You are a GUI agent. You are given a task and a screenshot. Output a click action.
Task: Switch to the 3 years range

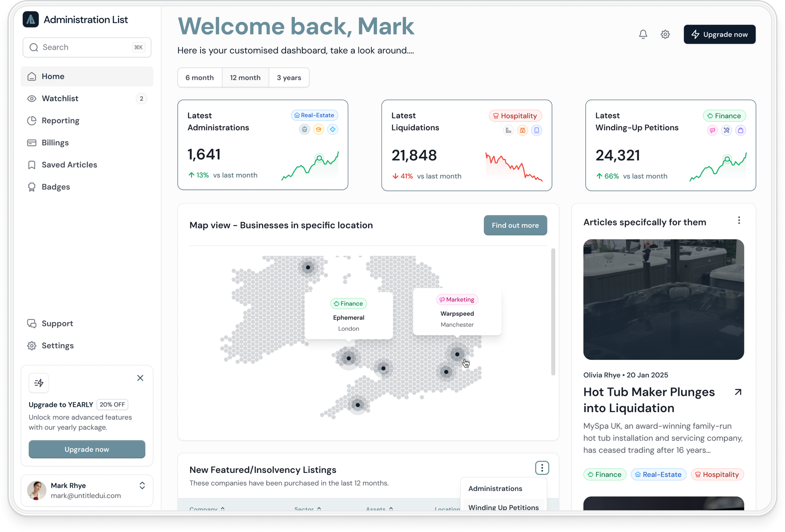click(289, 78)
